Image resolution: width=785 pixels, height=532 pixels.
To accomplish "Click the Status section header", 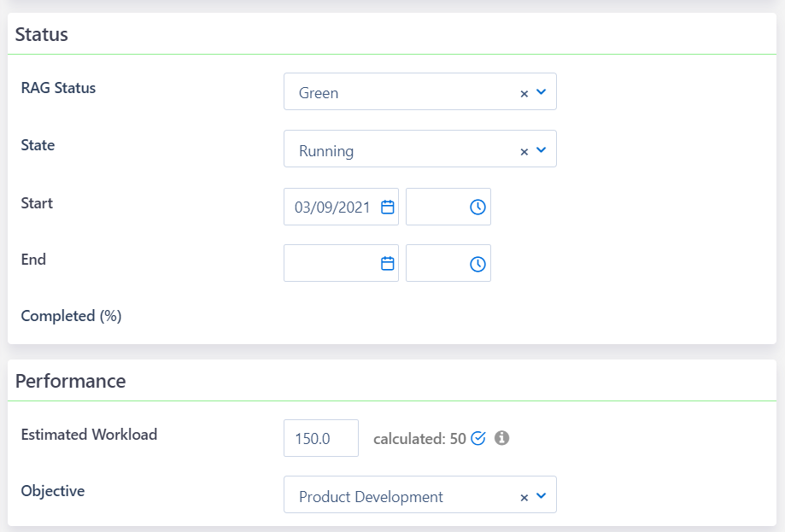I will [x=41, y=34].
